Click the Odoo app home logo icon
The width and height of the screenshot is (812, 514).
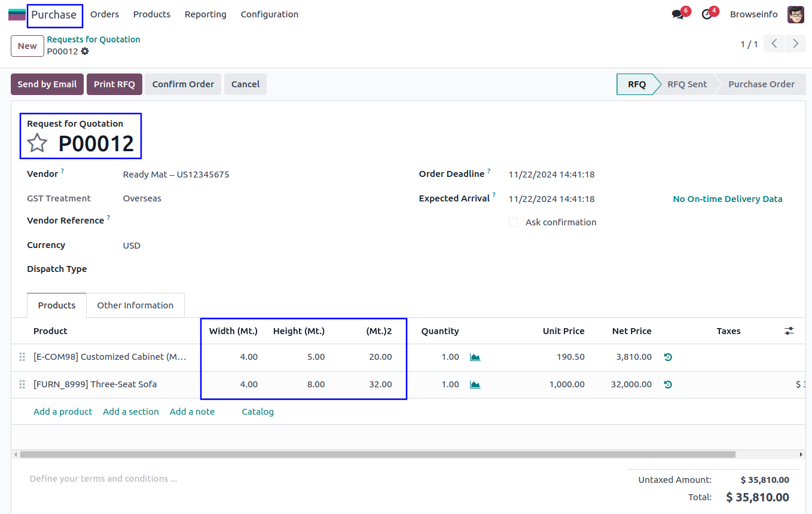tap(17, 14)
